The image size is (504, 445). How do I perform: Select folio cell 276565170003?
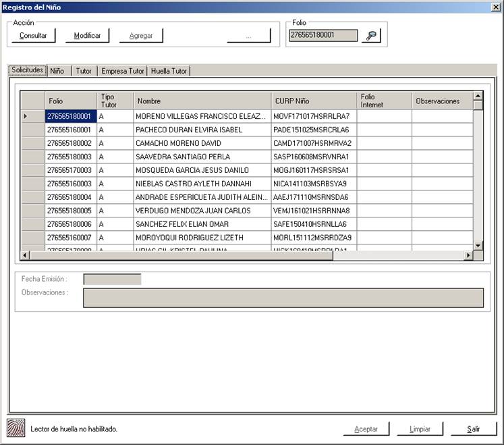click(x=71, y=170)
